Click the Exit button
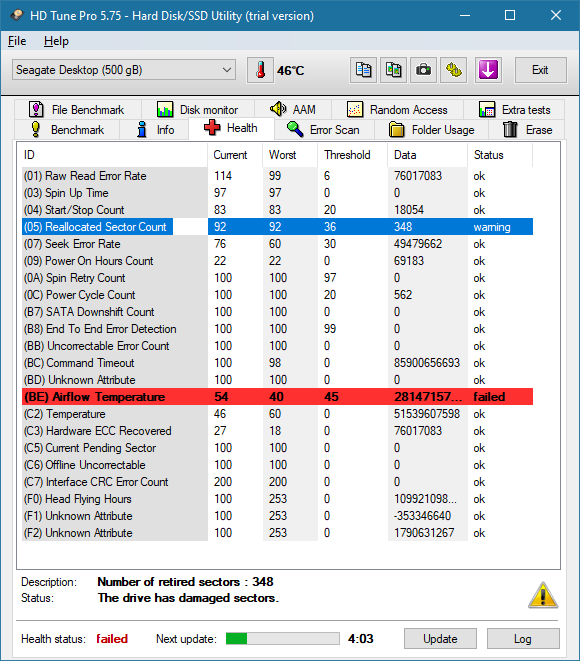Screen dimensions: 580x661 541,70
